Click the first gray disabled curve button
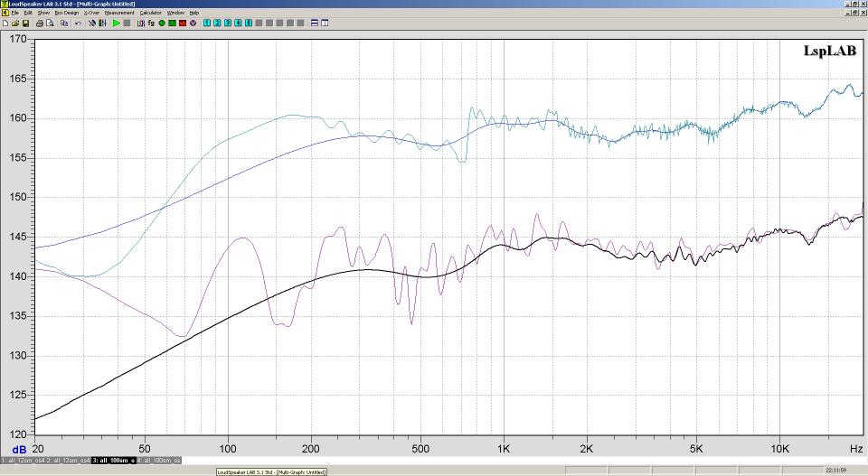 point(259,23)
